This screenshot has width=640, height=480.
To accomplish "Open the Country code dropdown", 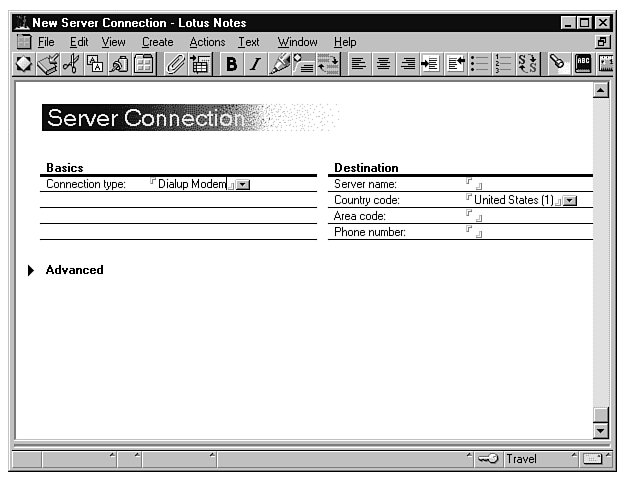I will pos(570,201).
